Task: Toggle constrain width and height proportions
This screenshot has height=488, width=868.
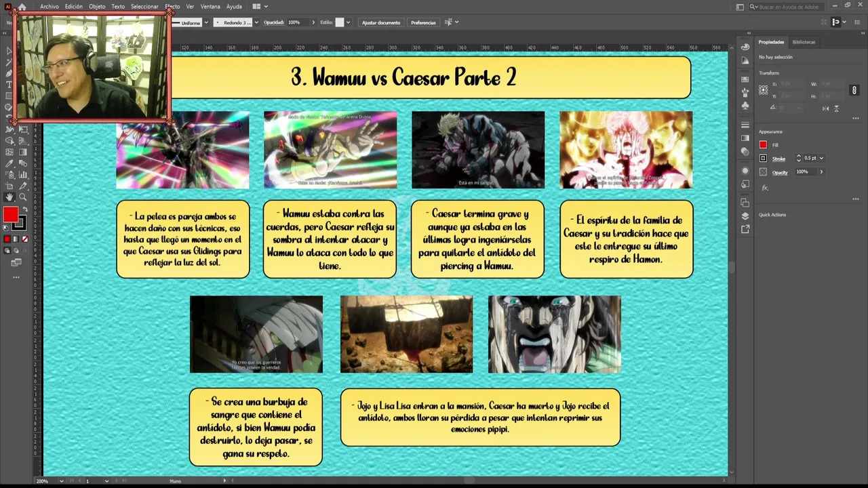Action: pos(854,89)
